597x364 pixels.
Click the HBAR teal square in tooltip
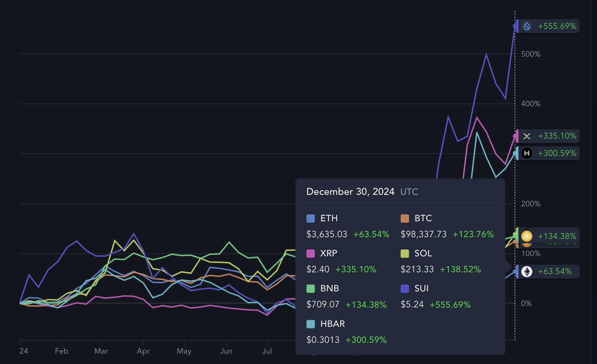coord(311,324)
